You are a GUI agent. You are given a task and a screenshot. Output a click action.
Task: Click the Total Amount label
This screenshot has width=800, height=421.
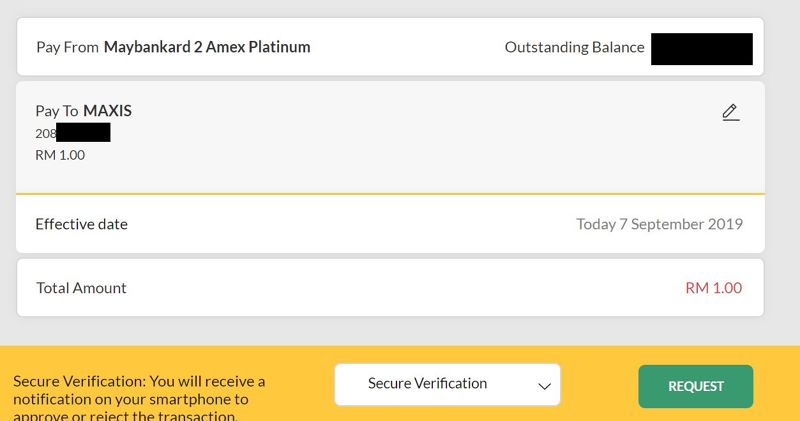tap(81, 288)
